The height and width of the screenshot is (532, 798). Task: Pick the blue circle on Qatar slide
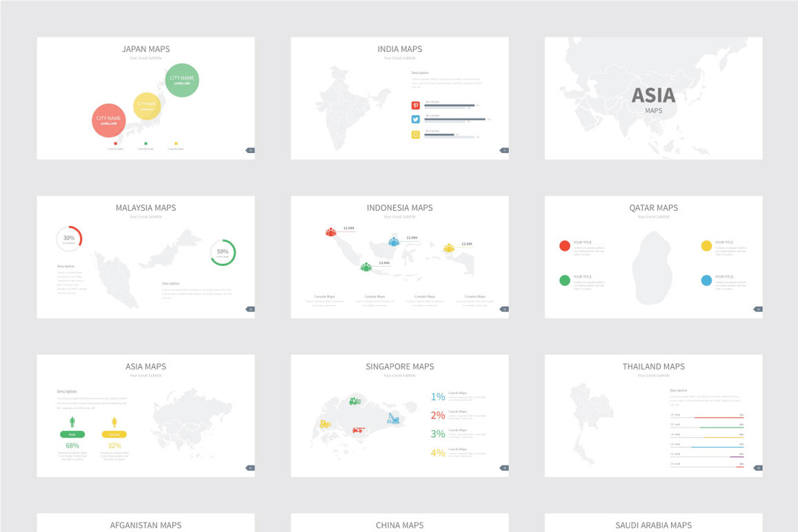(x=706, y=281)
